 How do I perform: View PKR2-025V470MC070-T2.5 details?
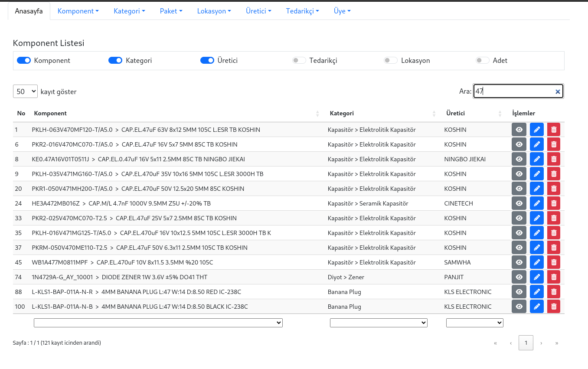click(519, 218)
